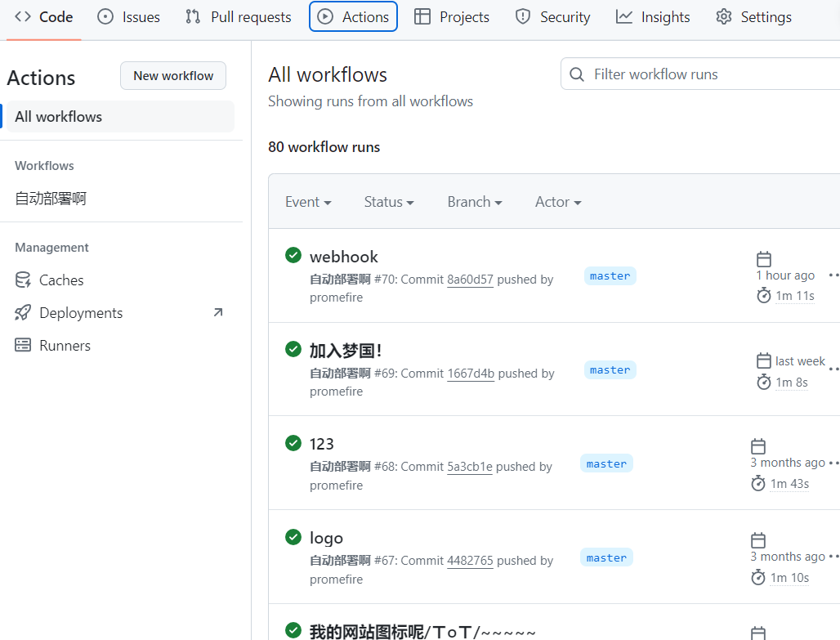Open the Branch filter dropdown
840x640 pixels.
pyautogui.click(x=475, y=202)
